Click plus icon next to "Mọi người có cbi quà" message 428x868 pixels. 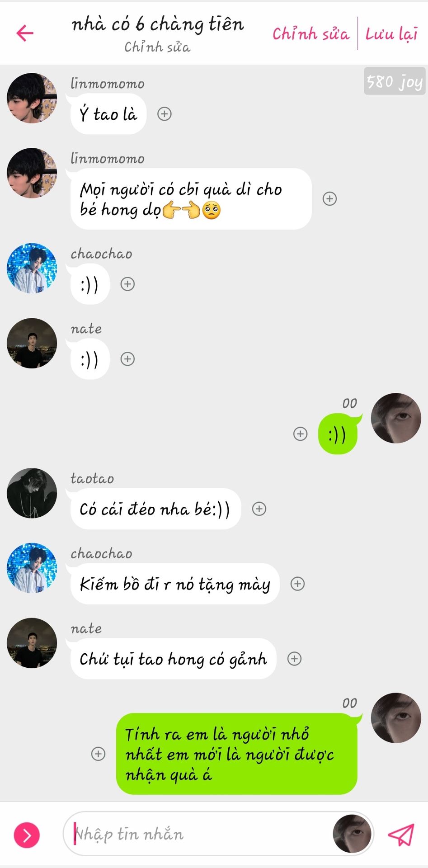pos(329,198)
